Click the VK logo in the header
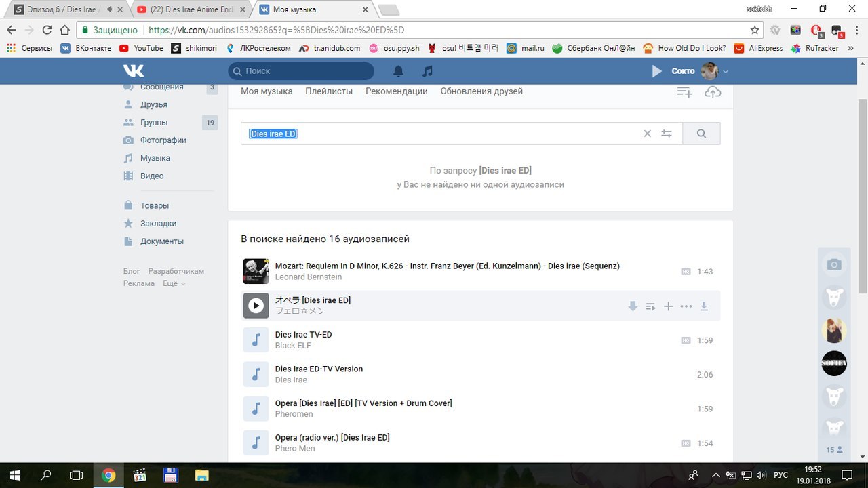 [134, 71]
